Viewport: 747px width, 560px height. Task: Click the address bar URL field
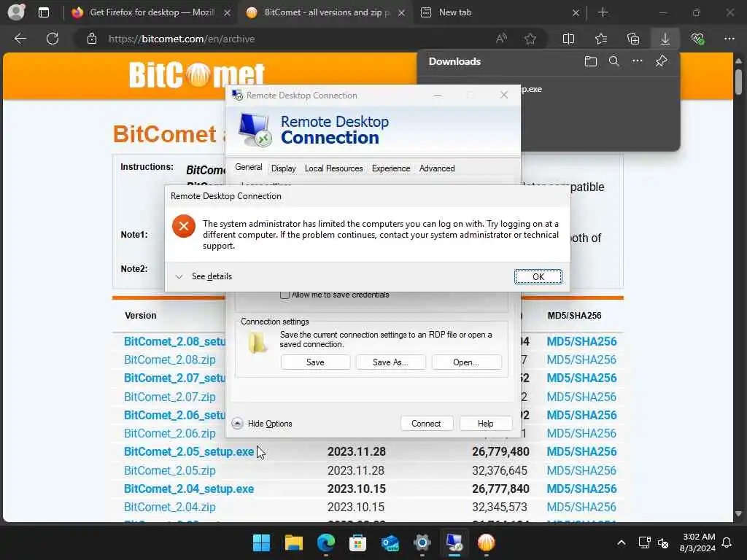coord(286,39)
